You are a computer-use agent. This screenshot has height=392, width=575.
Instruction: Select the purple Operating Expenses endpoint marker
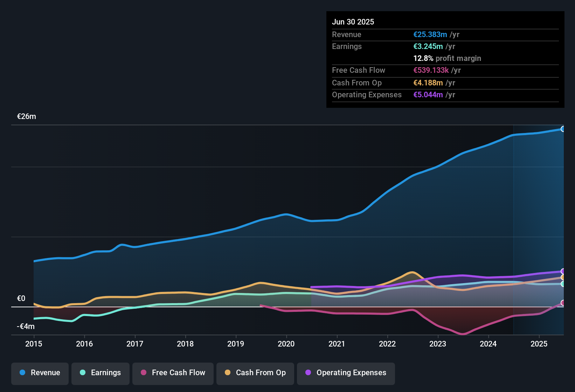pyautogui.click(x=563, y=271)
